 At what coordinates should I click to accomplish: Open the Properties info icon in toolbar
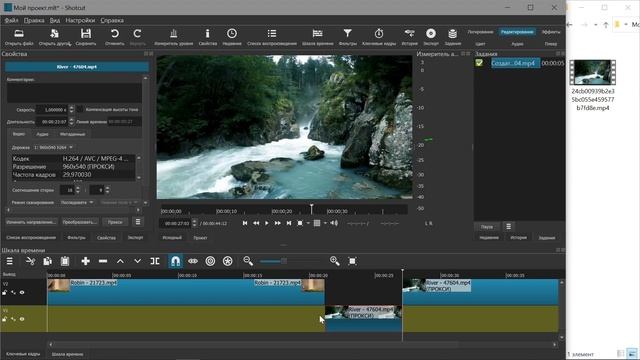207,33
